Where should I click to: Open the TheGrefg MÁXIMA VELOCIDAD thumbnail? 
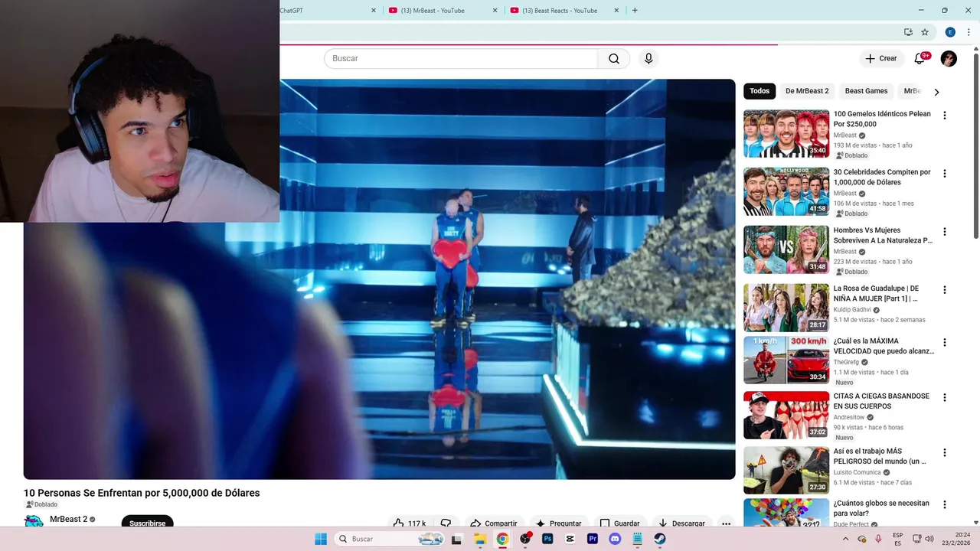786,360
